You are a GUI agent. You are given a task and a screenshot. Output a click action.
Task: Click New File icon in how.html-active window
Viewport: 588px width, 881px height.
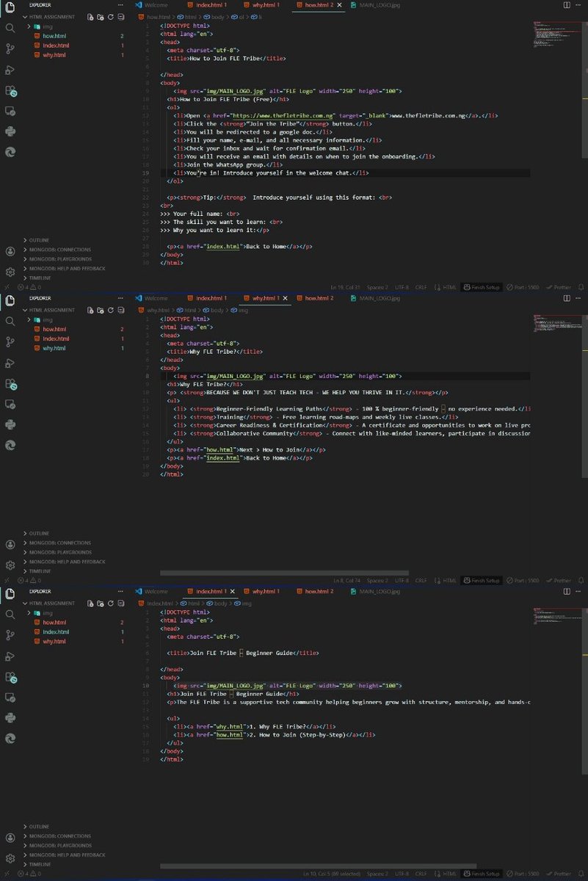pos(90,16)
